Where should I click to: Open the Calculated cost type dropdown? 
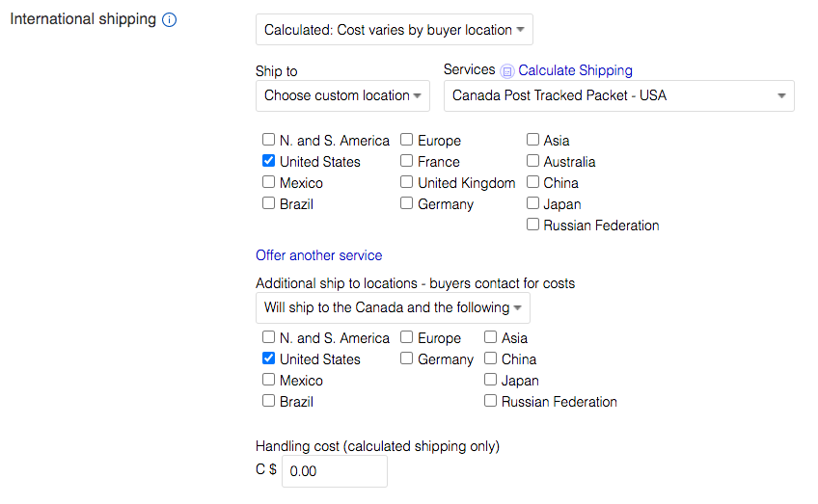(x=394, y=30)
